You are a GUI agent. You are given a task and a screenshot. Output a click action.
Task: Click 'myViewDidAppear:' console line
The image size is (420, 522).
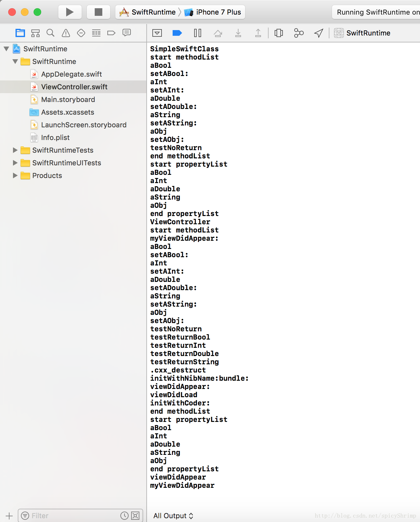point(184,238)
